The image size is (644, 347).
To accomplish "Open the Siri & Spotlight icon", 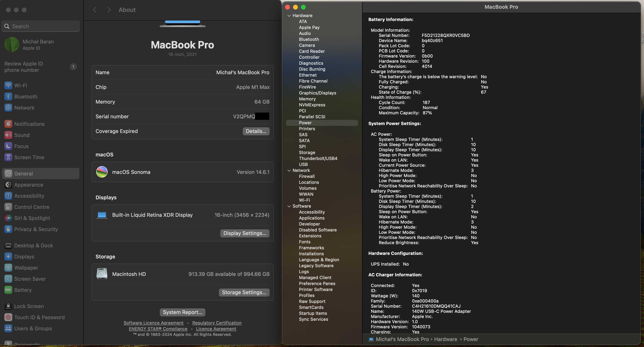I will click(8, 218).
